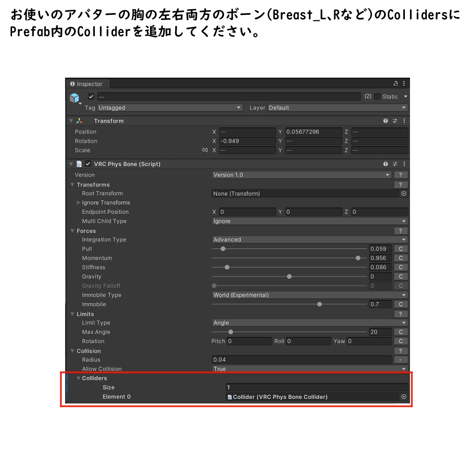Click the Transform component axes icon
Screen dimensions: 476x476
click(x=79, y=121)
